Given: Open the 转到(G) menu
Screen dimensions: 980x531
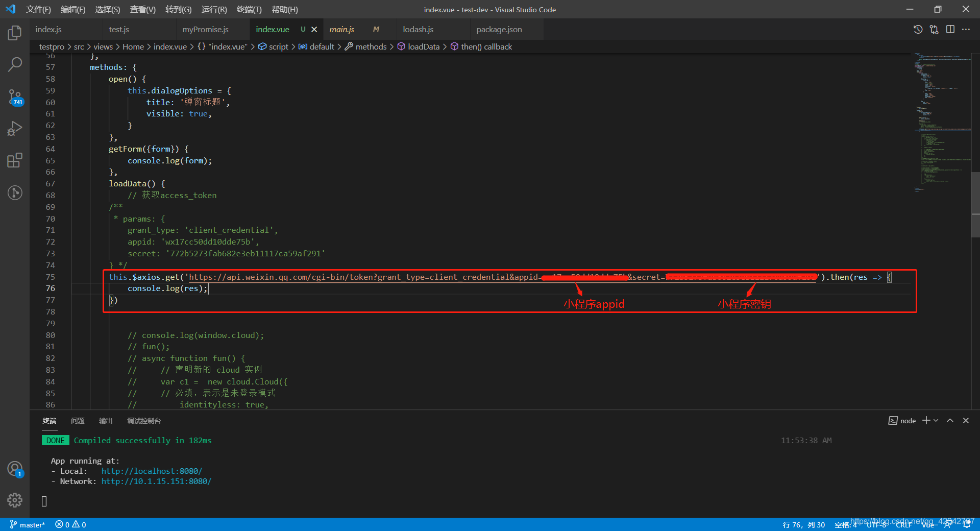Looking at the screenshot, I should 179,10.
